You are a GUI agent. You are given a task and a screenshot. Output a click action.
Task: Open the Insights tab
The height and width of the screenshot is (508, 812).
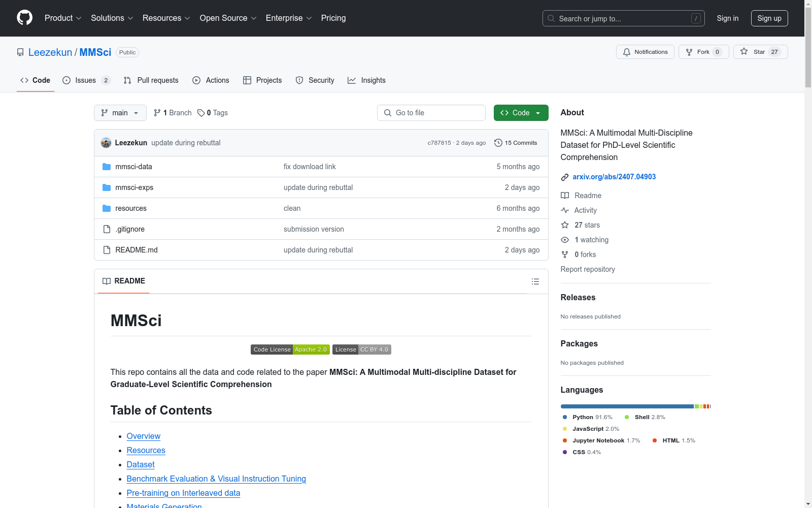pyautogui.click(x=366, y=80)
